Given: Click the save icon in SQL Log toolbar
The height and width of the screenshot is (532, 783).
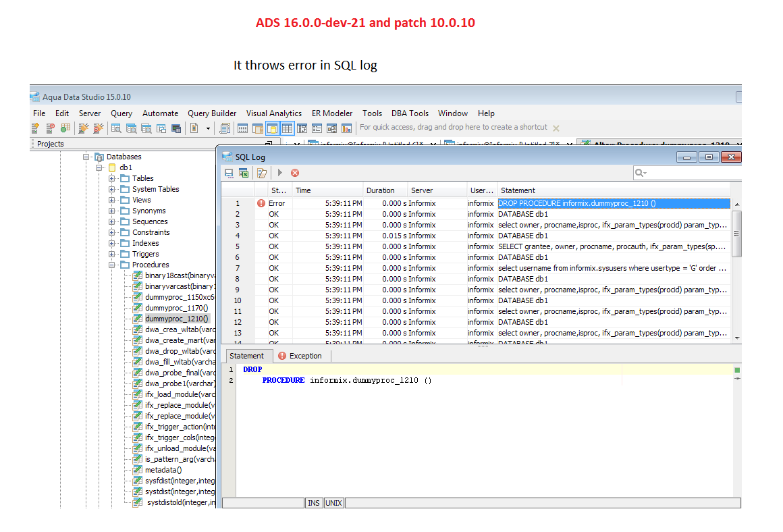Looking at the screenshot, I should tap(229, 173).
